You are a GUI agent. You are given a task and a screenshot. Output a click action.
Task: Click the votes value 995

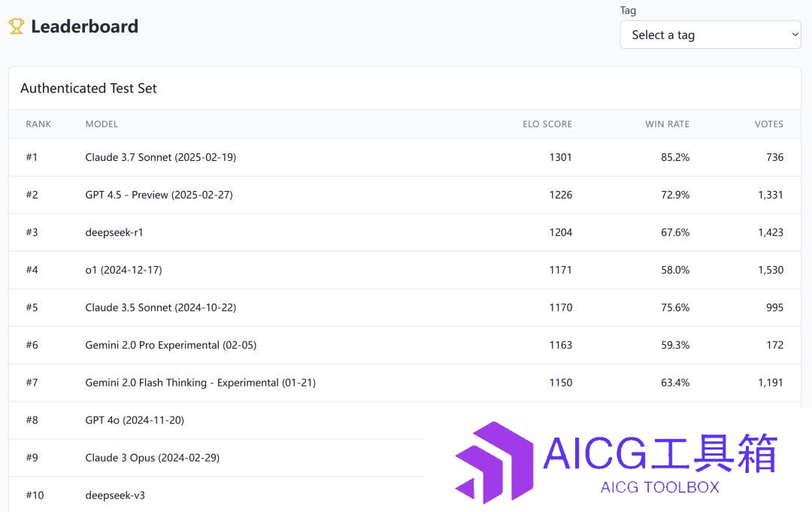click(774, 308)
